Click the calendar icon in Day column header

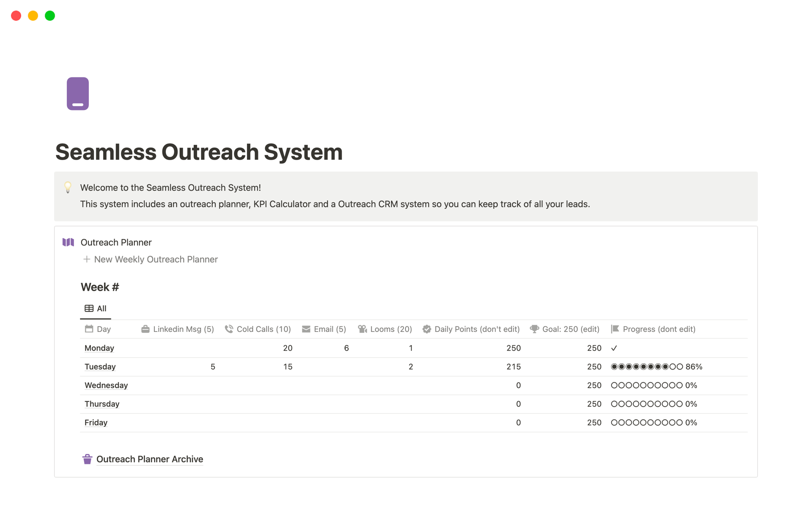coord(89,329)
